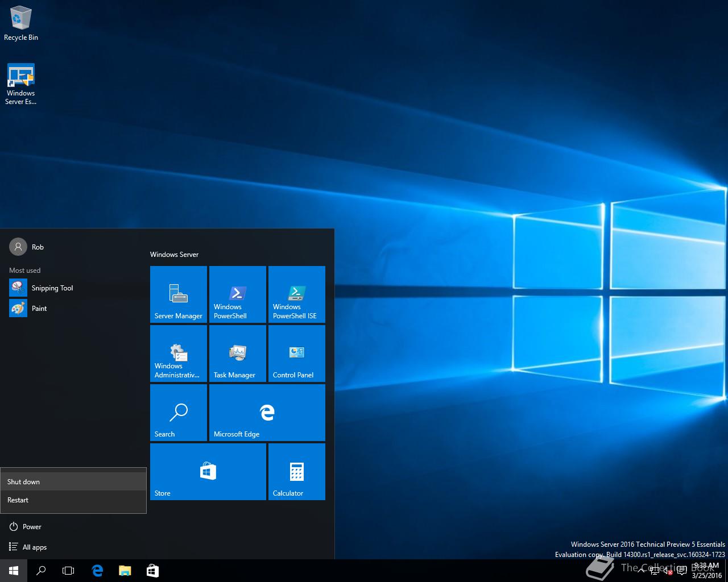Image resolution: width=728 pixels, height=582 pixels.
Task: Click the Windows Server tile group heading
Action: point(174,255)
